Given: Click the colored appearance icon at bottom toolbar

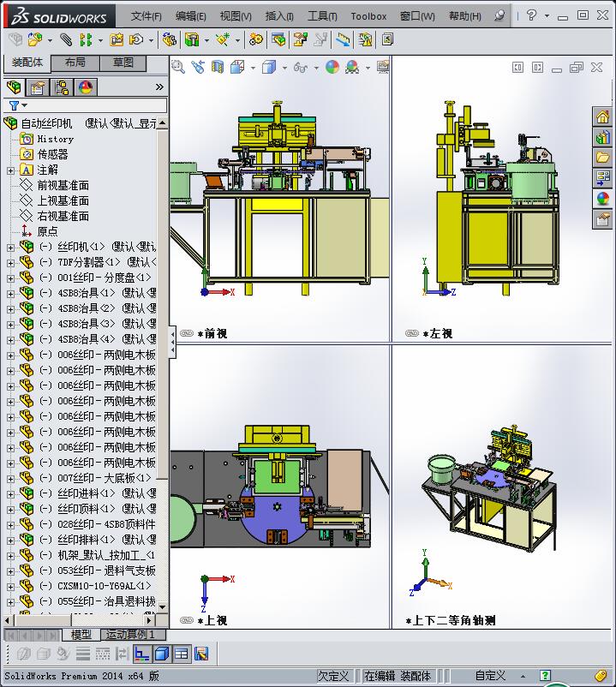Looking at the screenshot, I should coord(201,654).
